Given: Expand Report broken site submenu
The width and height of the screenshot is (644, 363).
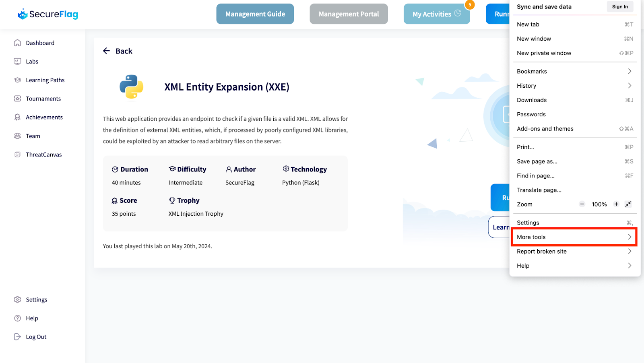Looking at the screenshot, I should tap(574, 251).
